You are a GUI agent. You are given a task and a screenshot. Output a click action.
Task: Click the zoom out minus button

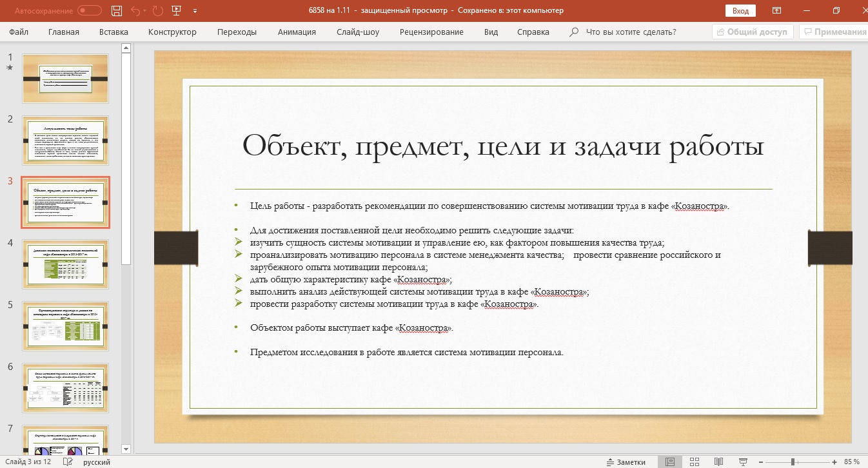[761, 462]
